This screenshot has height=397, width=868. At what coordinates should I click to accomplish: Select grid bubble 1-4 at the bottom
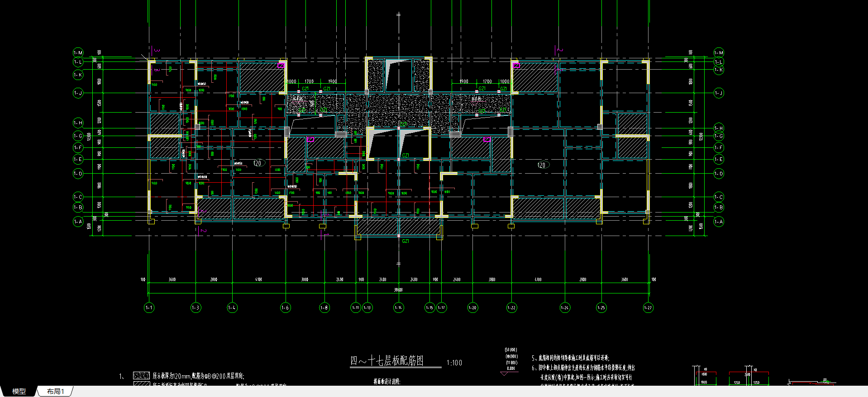pyautogui.click(x=232, y=308)
